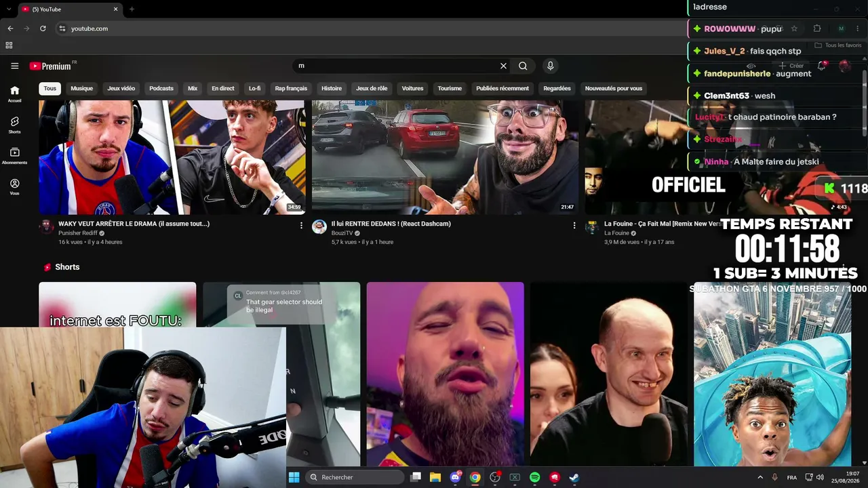The width and height of the screenshot is (868, 488).
Task: Open the WAKY VEUT ARRÊTER LE DRAMA thumbnail
Action: [x=172, y=157]
